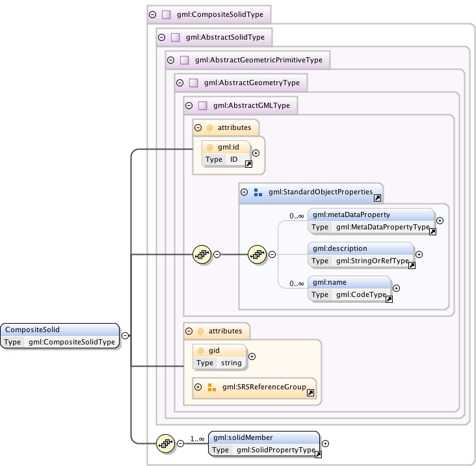The height and width of the screenshot is (466, 476).
Task: Select the string type value of gid
Action: tap(231, 363)
